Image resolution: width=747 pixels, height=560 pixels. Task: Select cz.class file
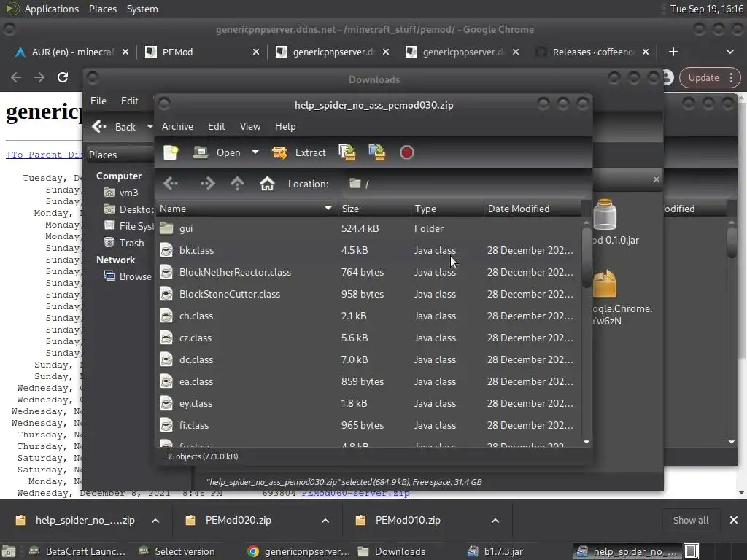[x=368, y=338]
